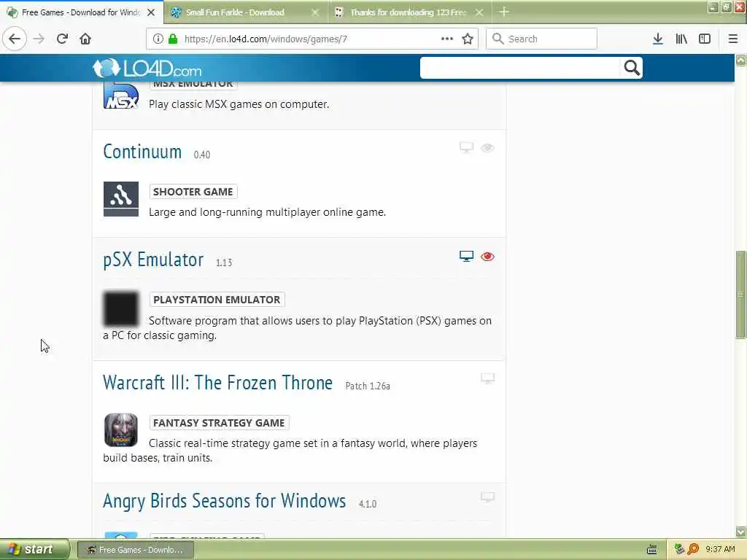
Task: Toggle the sidebar view icon
Action: point(705,39)
